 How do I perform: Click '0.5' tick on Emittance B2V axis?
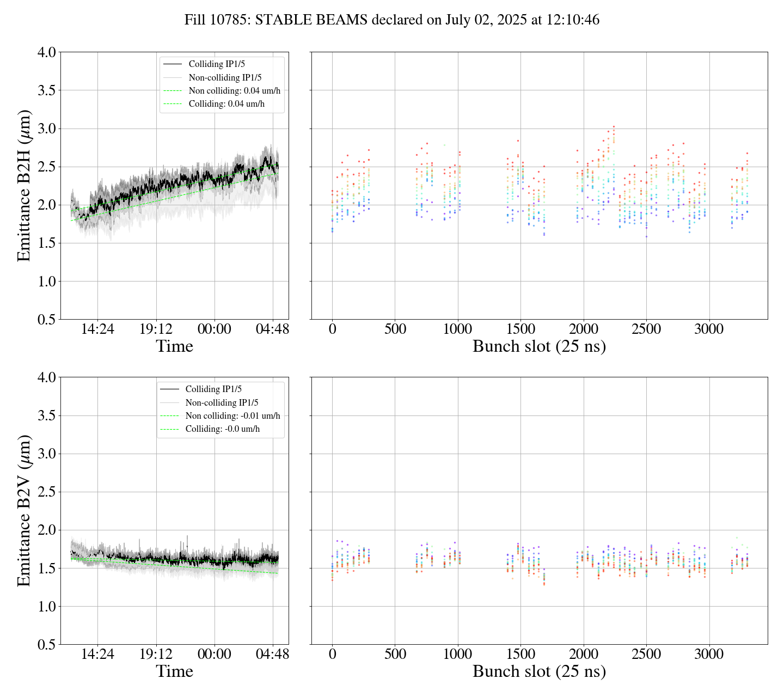click(46, 645)
